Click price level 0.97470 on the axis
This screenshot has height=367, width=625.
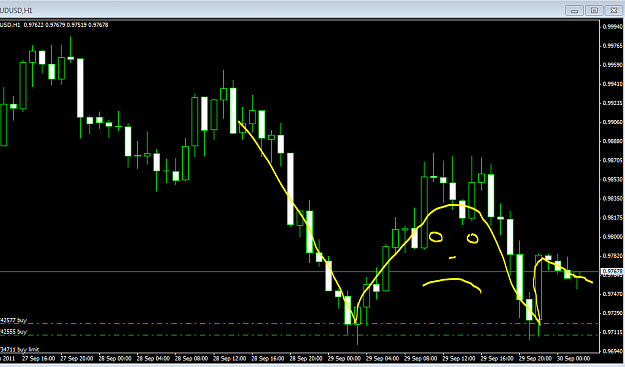[613, 294]
